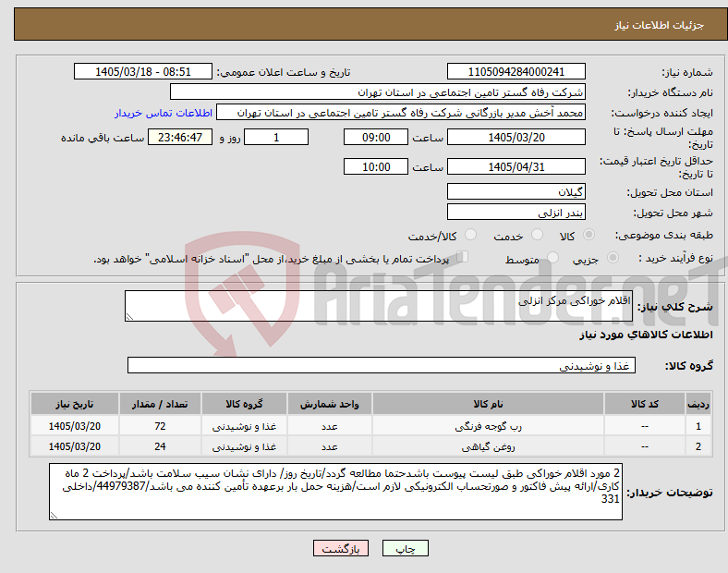Click the تعداد / مقدار column header
This screenshot has width=728, height=573.
(x=160, y=404)
